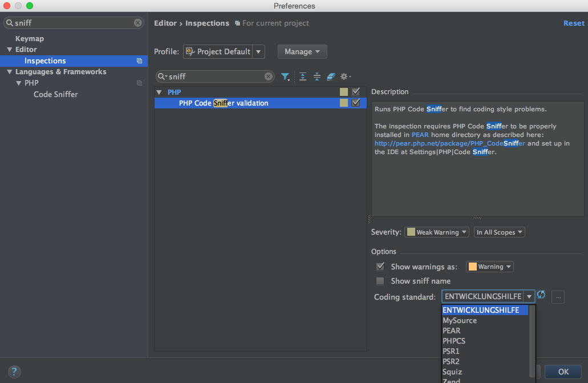Refresh coding standards with the reload icon
Image resolution: width=588 pixels, height=383 pixels.
(x=541, y=295)
